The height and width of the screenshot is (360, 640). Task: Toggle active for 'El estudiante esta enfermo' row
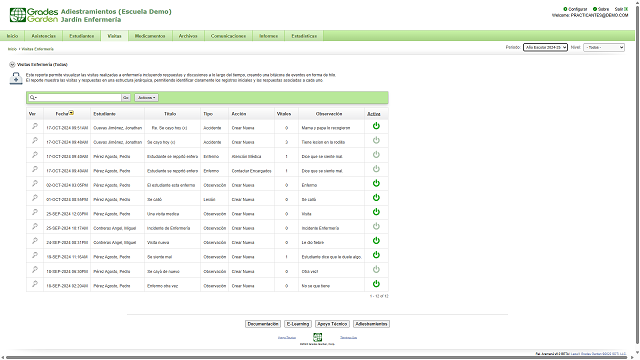(x=376, y=183)
